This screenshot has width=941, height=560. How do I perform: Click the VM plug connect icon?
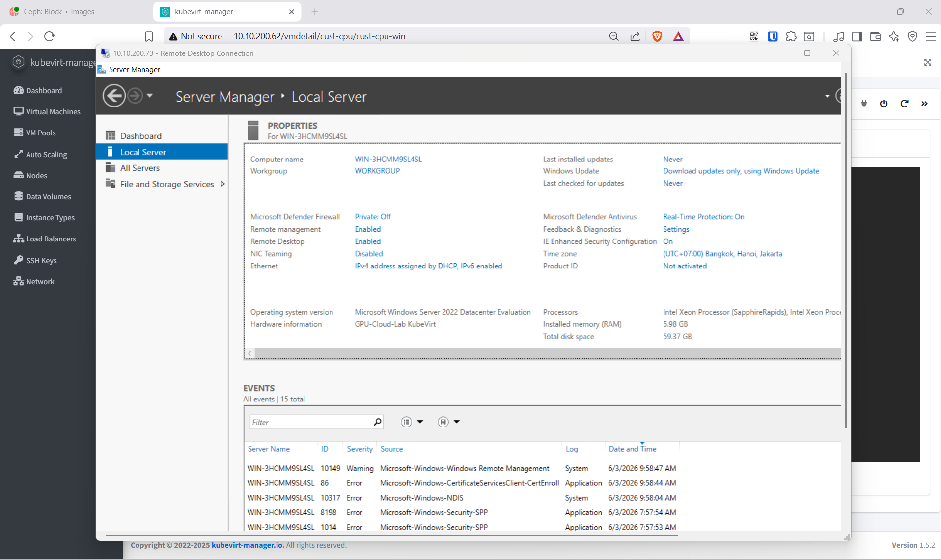(x=864, y=103)
